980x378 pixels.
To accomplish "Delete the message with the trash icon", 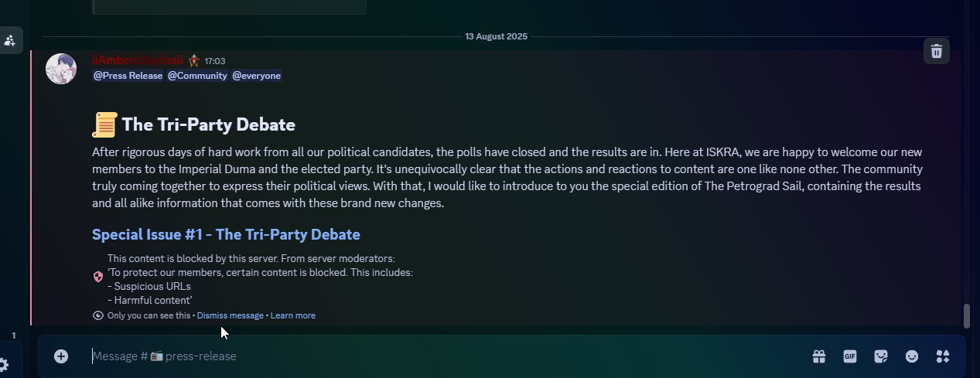I will tap(936, 51).
